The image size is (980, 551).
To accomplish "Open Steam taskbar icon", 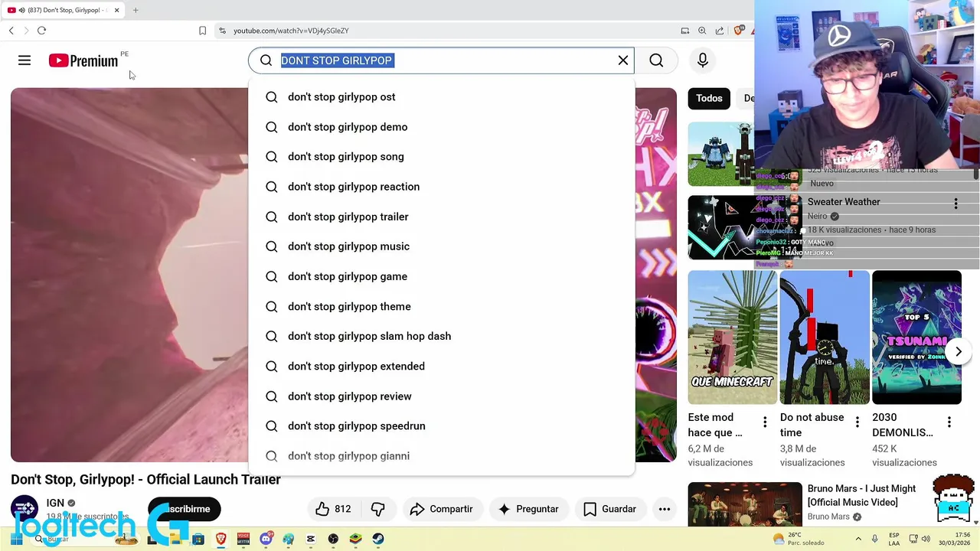I will 378,539.
